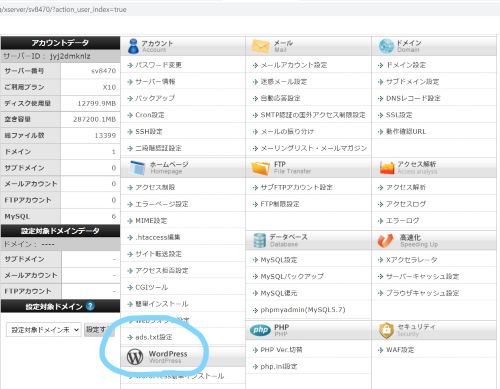This screenshot has width=500, height=389.
Task: Open the サイト転送設定 link
Action: (158, 254)
